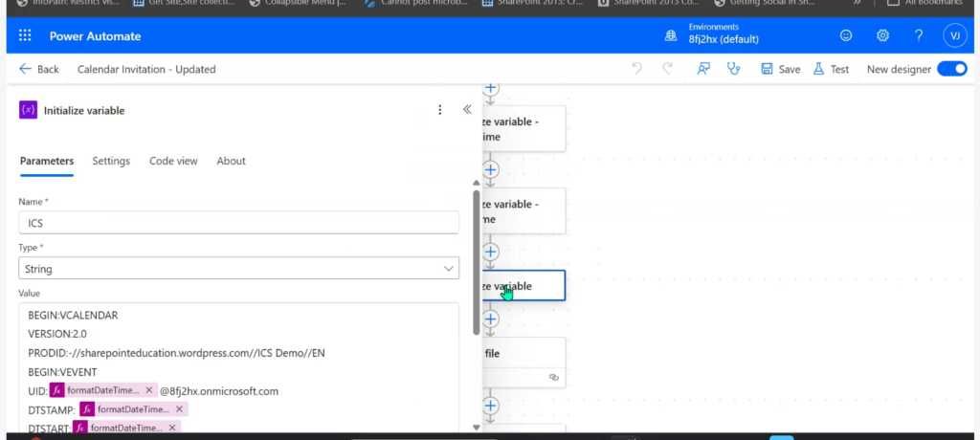Click the DTSTAMP formatDateTime expression chip

pyautogui.click(x=133, y=409)
